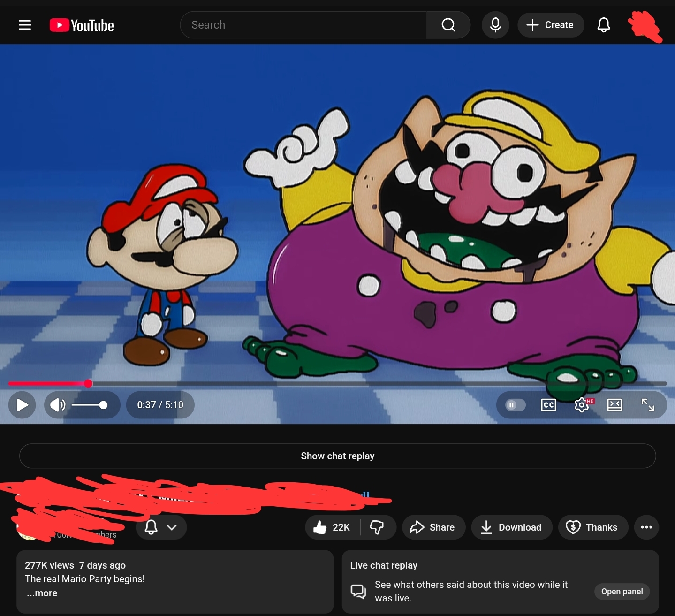This screenshot has width=675, height=616.
Task: Go to the YouTube home logo
Action: [82, 25]
